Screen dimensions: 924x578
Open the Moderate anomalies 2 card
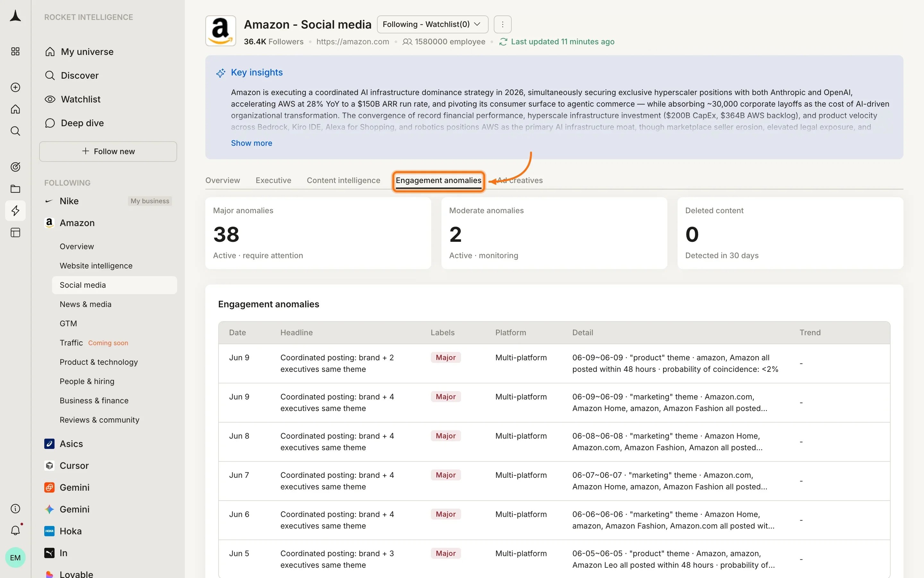[554, 233]
